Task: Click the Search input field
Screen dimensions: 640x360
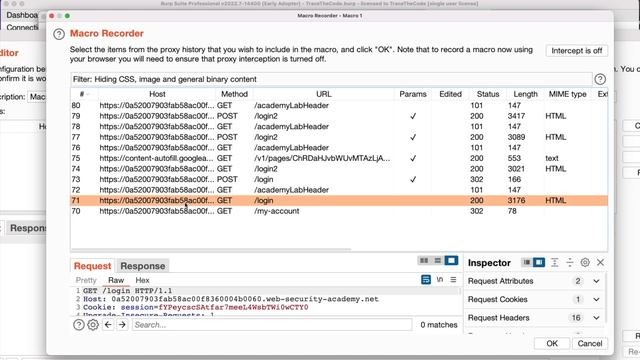Action: (272, 325)
